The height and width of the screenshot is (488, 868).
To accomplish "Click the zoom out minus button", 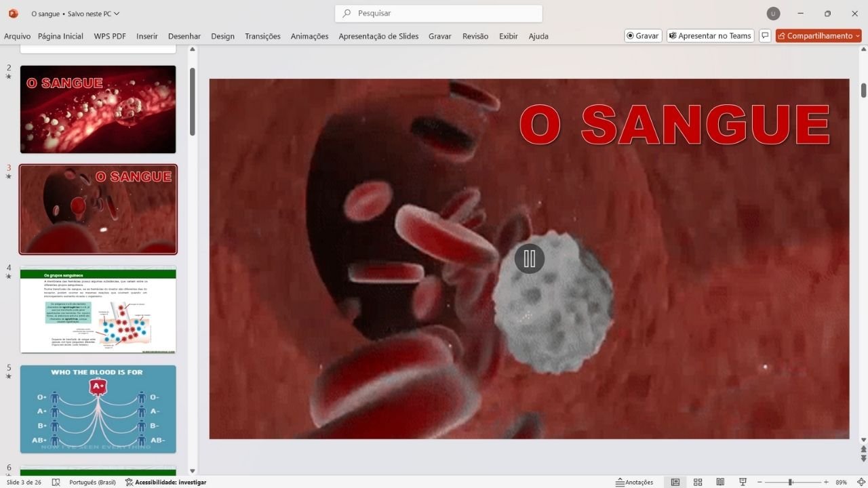I will [x=760, y=482].
